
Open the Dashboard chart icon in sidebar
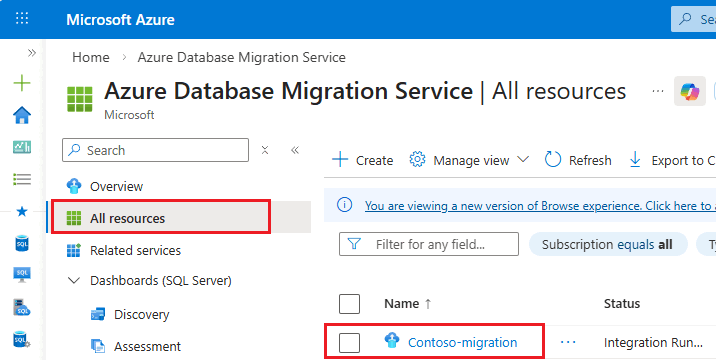(22, 147)
